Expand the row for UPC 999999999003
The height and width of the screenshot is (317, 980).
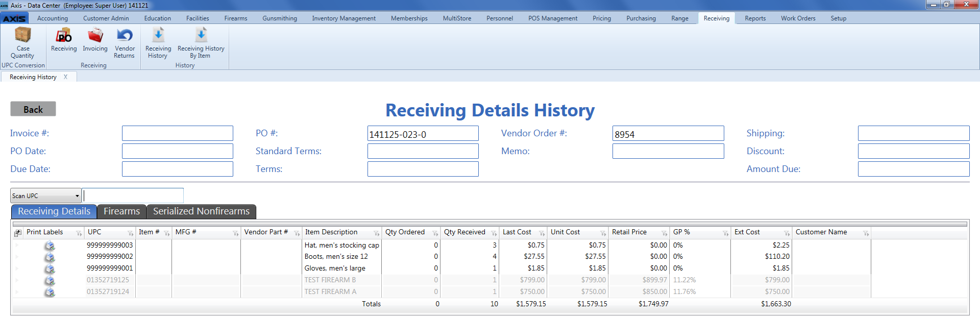tap(16, 246)
